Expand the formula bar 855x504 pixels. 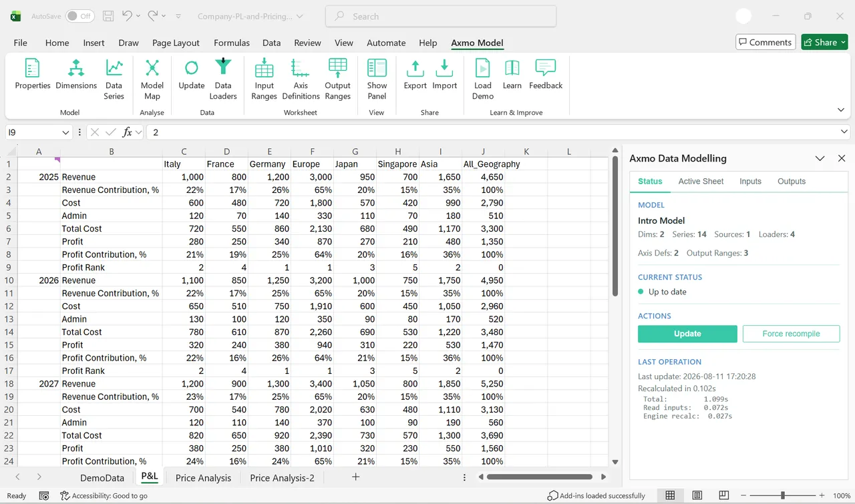click(845, 132)
